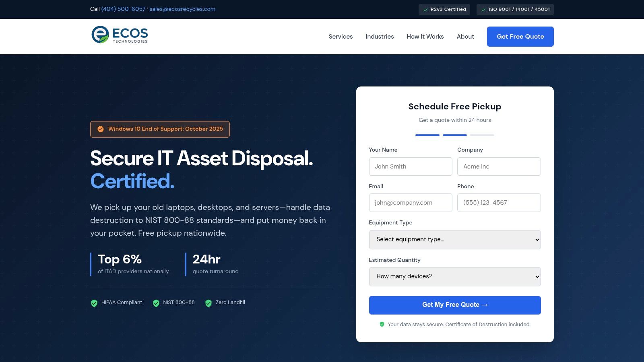Click the sales@ecosrecycles.com email link
The height and width of the screenshot is (362, 644).
(x=182, y=9)
